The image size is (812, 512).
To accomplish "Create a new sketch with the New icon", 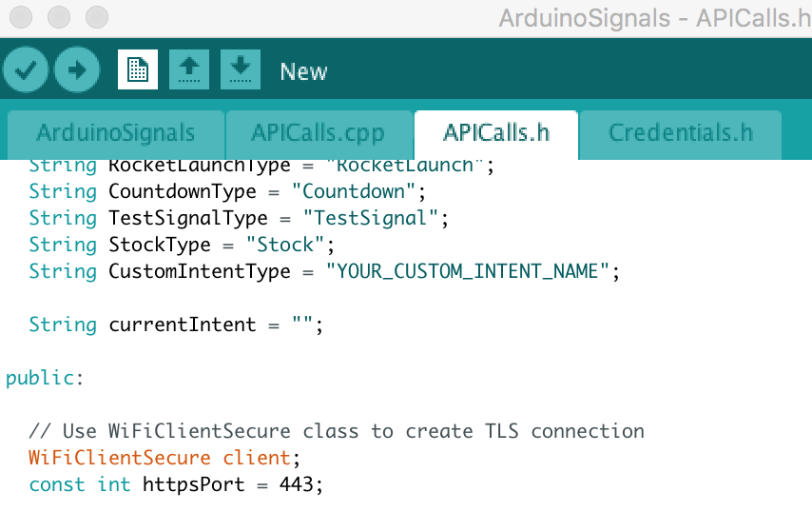I will [138, 69].
